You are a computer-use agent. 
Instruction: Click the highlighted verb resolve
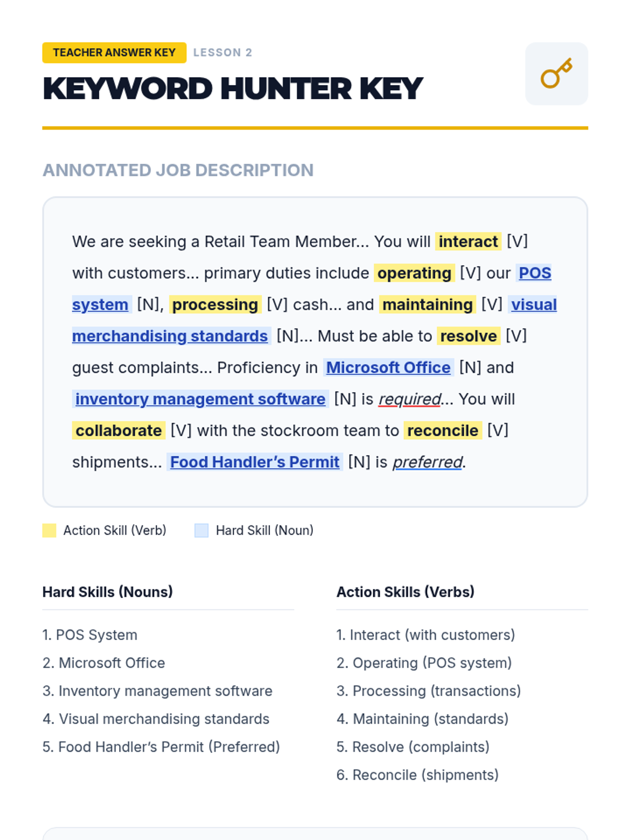tap(468, 336)
